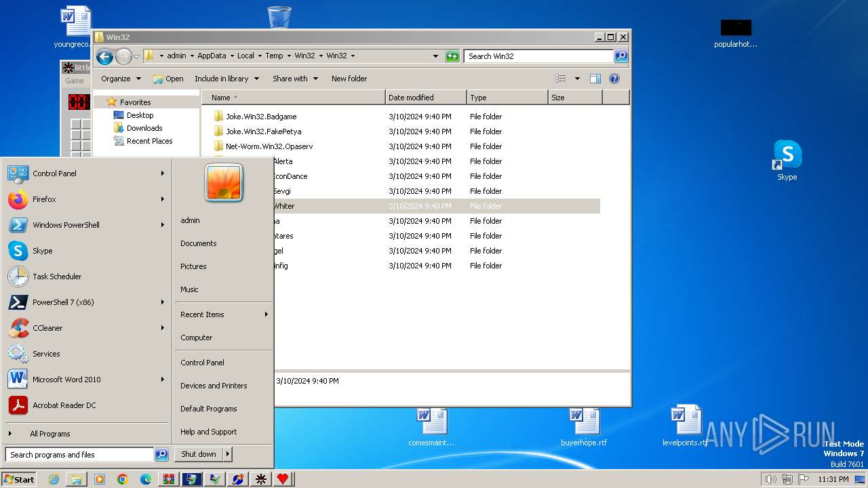Open Action Center flag tray icon
Screen dimensions: 868x488
(804, 479)
